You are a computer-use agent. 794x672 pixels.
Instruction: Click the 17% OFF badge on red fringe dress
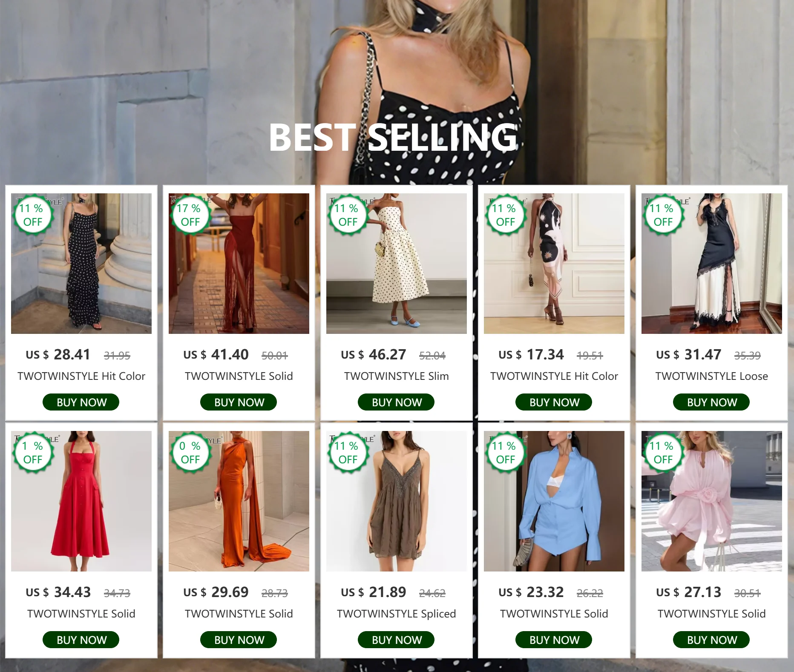tap(190, 215)
